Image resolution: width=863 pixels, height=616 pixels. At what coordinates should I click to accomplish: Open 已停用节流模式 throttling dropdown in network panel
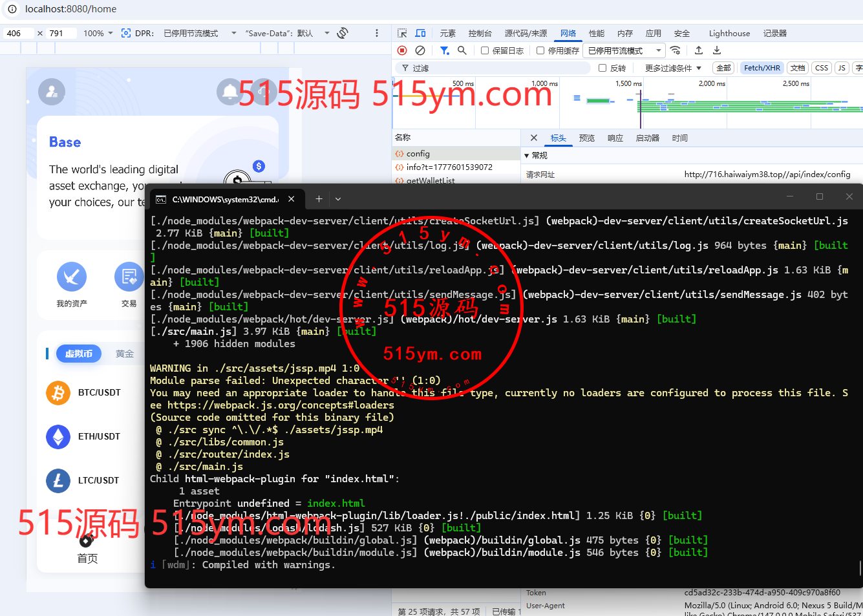[x=624, y=50]
